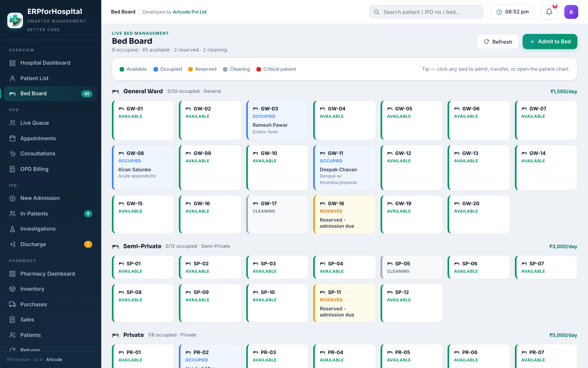Screen dimensions: 588x368
Task: Click the Patients people icon under Pharmacy
Action: coord(12,335)
